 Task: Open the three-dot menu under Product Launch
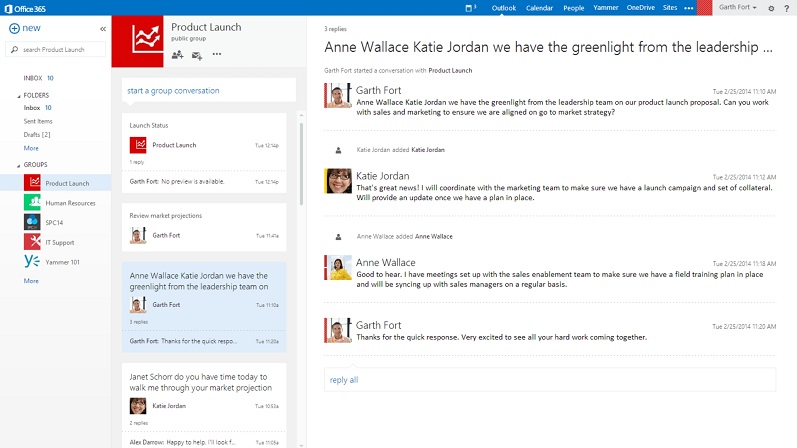[x=217, y=54]
